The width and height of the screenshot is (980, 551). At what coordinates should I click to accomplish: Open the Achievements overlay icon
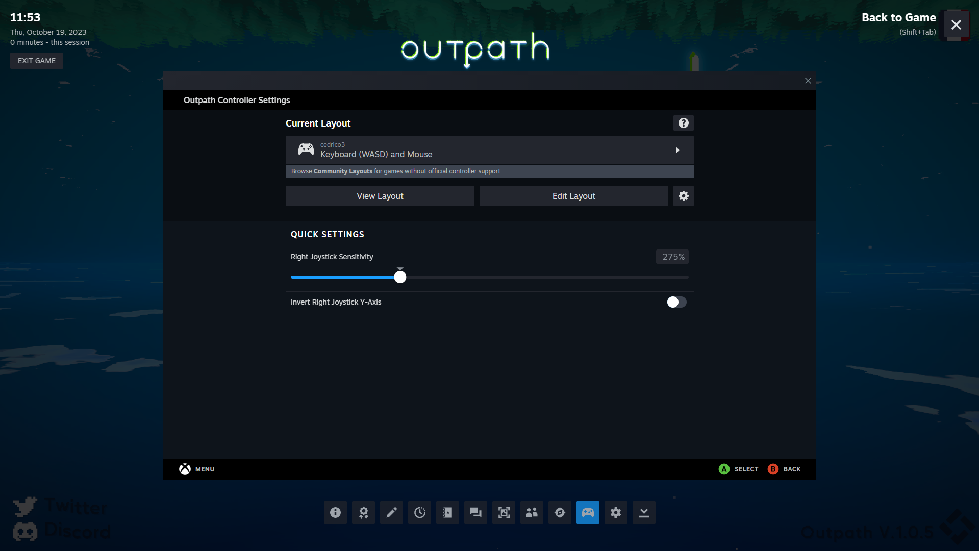coord(363,512)
